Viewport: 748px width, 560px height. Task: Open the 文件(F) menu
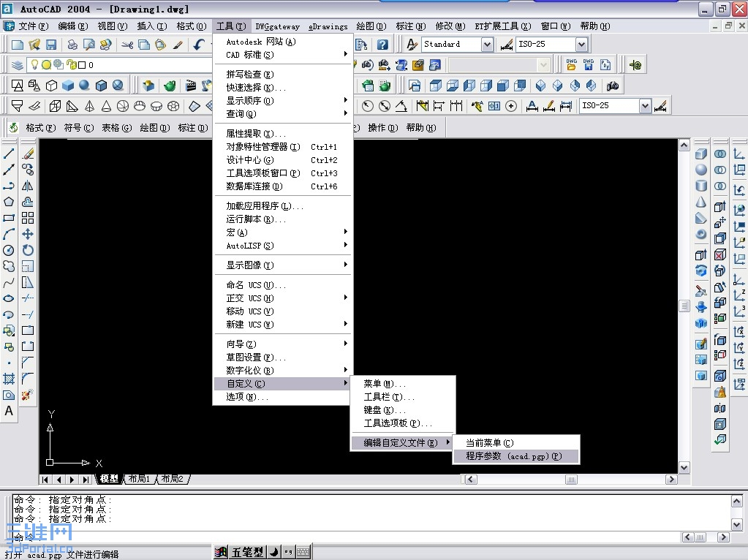pyautogui.click(x=34, y=26)
